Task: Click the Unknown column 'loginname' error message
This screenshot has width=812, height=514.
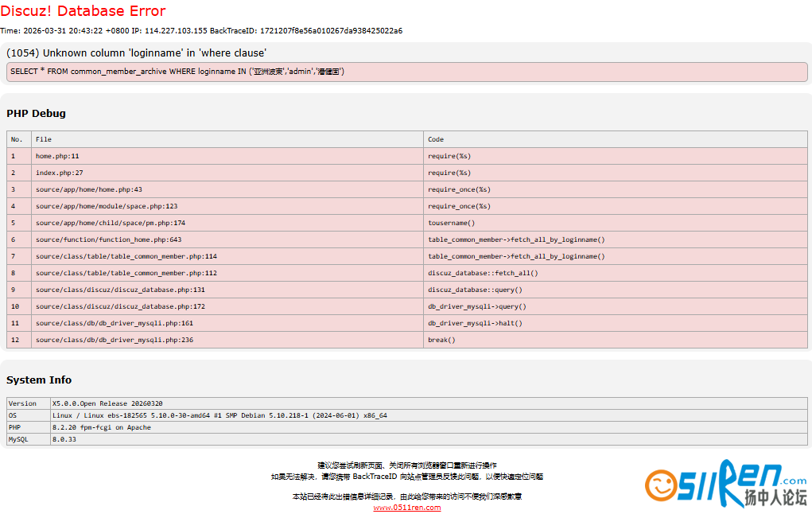Action: coord(137,53)
